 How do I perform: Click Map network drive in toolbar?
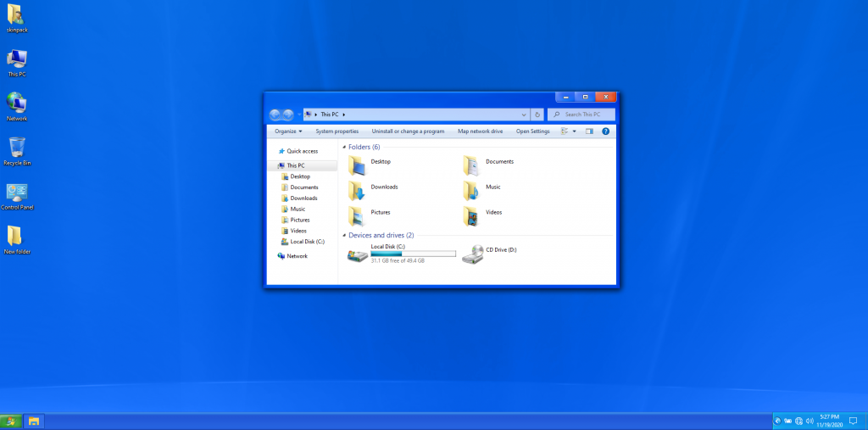[480, 131]
